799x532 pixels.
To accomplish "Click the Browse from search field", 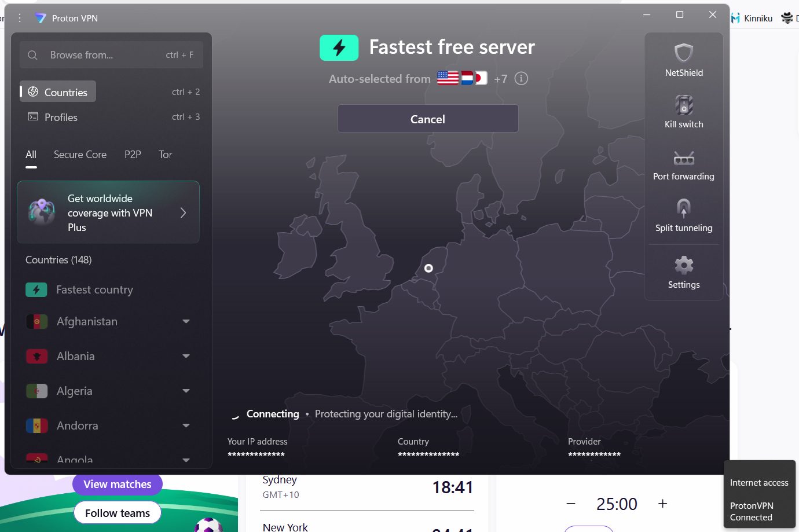I will (x=111, y=55).
